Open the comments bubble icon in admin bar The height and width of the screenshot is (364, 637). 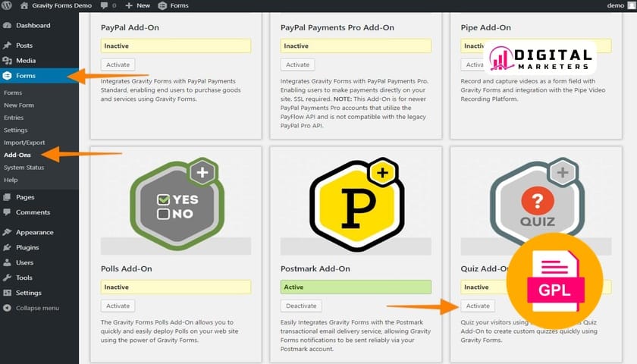click(x=103, y=5)
